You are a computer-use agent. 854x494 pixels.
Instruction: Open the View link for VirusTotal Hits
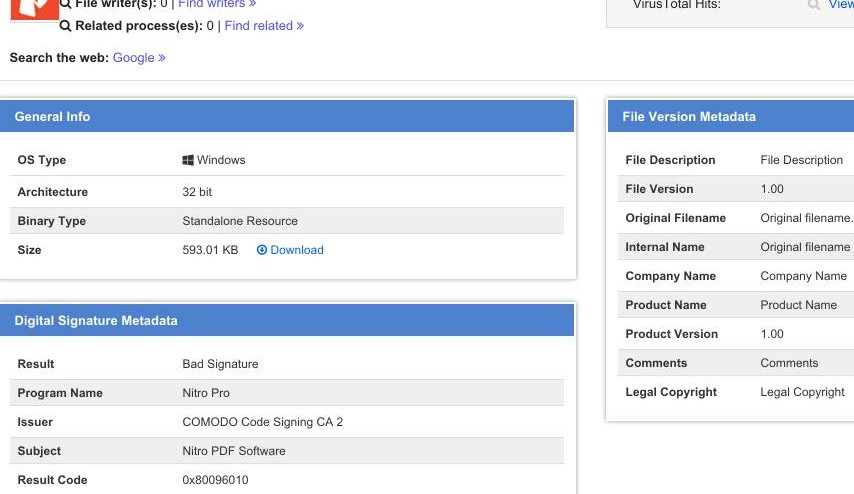(840, 5)
